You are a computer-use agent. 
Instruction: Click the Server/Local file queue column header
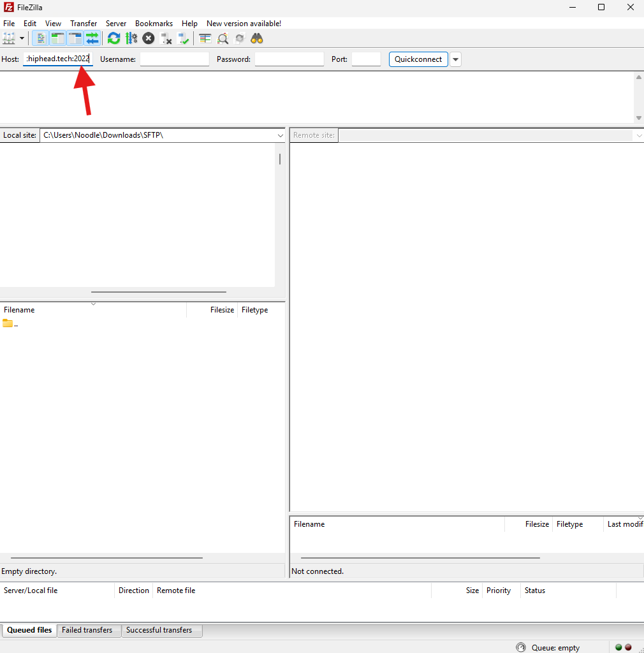(x=57, y=591)
